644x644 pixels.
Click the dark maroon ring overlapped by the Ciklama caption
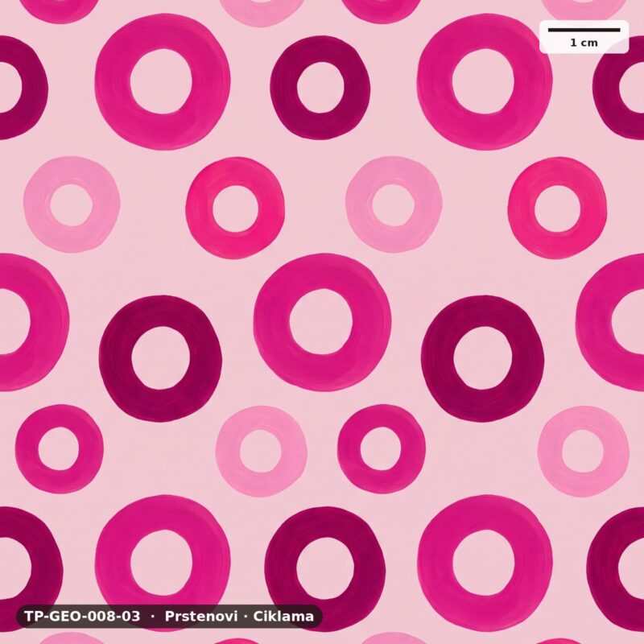click(325, 568)
